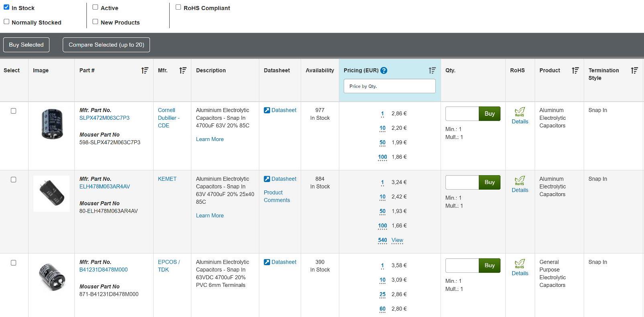
Task: Click RoHS Details for EPCOS part
Action: coord(520,273)
